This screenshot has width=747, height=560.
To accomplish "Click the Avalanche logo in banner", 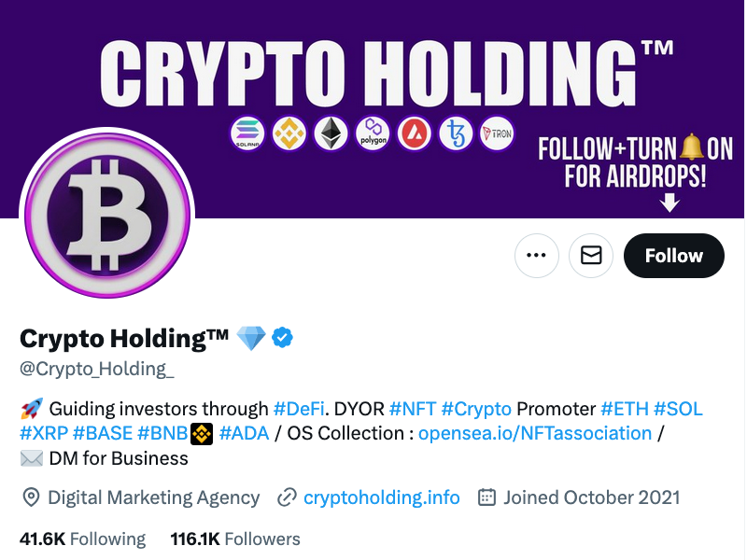I will (415, 133).
